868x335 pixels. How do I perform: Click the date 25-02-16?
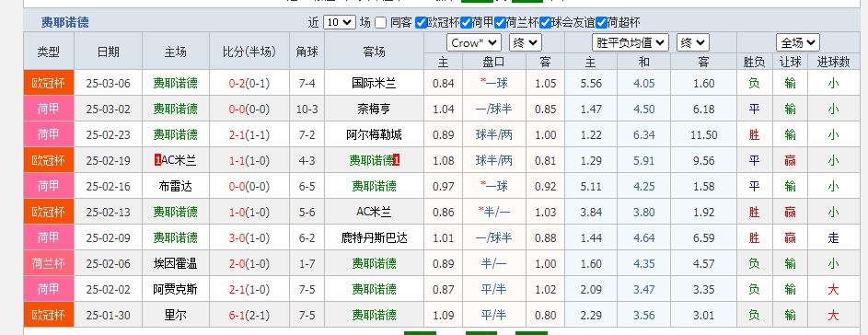coord(108,186)
